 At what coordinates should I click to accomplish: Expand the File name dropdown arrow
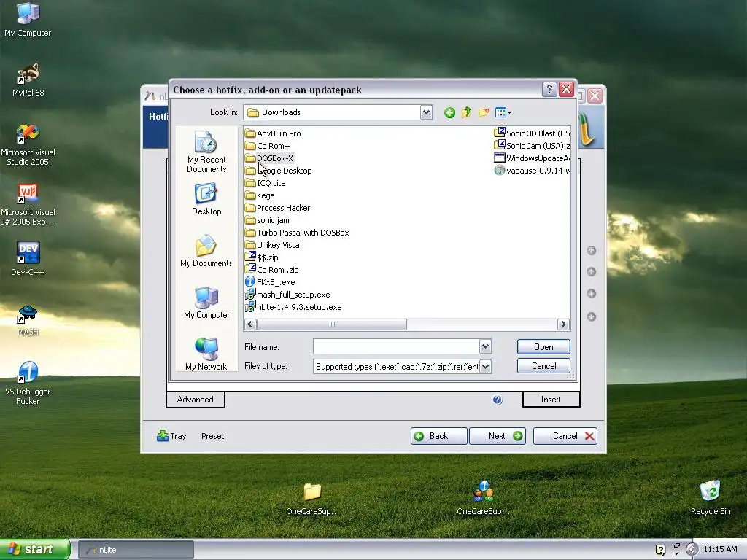pos(485,346)
